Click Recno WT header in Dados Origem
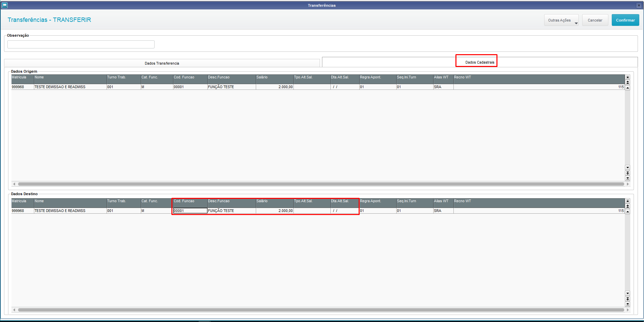The image size is (644, 322). point(539,79)
